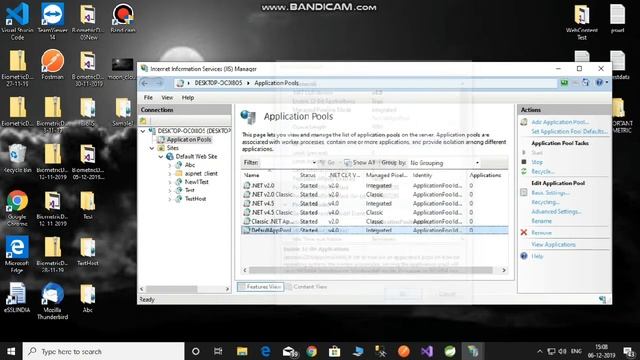Click the IIS back navigation arrow
This screenshot has height=360, width=640.
[145, 83]
